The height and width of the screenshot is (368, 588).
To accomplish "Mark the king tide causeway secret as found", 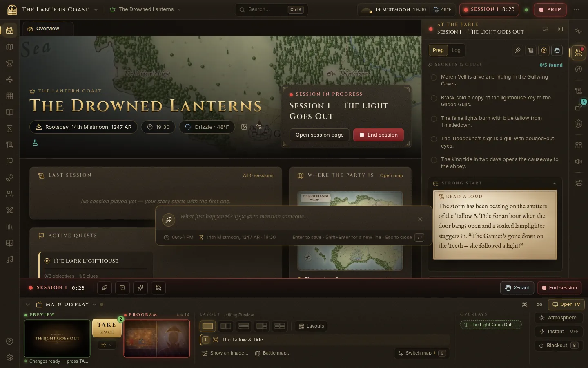I will (x=434, y=160).
